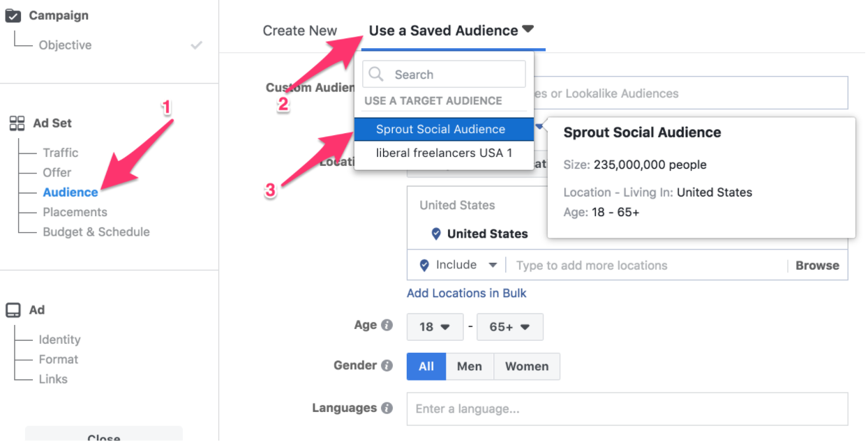Select the Men gender option
868x442 pixels.
coord(470,366)
